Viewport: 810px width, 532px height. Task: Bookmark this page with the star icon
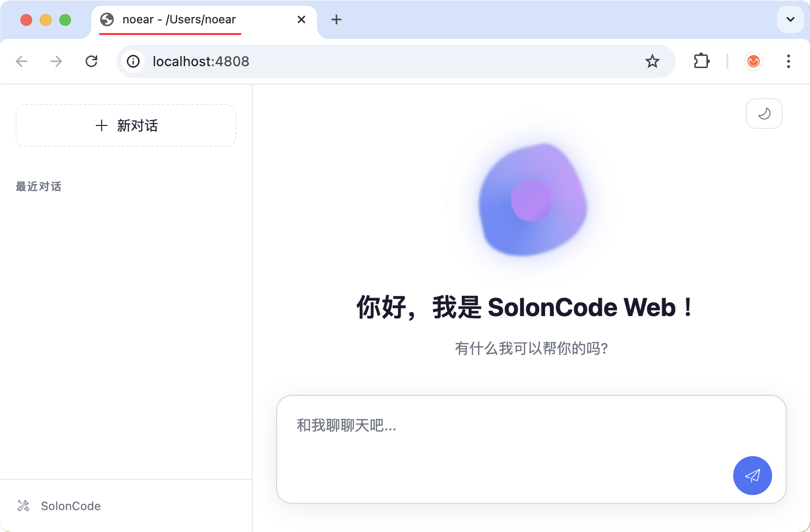pos(652,61)
